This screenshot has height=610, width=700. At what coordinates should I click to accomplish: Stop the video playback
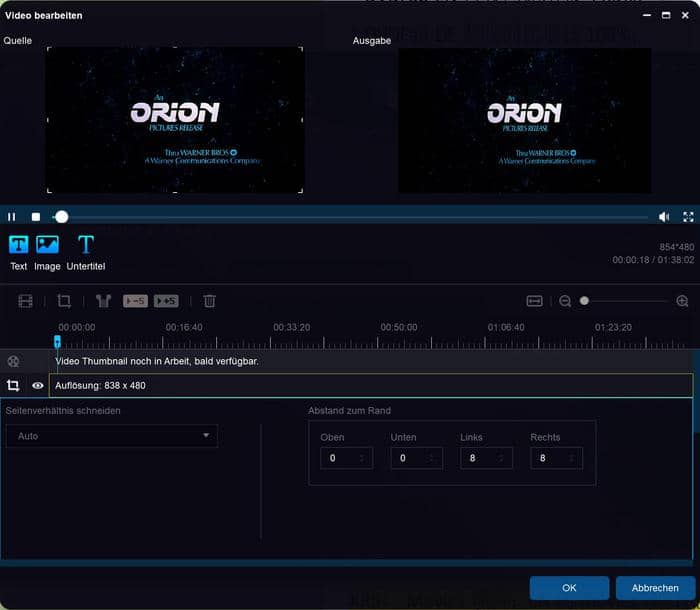point(36,217)
